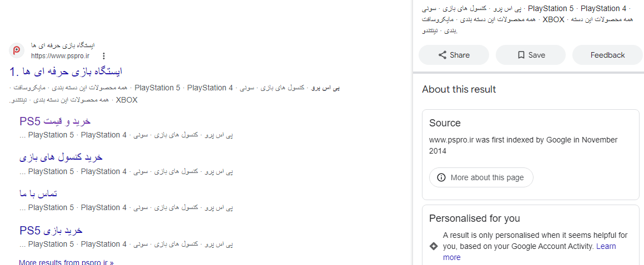The image size is (644, 265).
Task: Click the info icon in More about this page
Action: pyautogui.click(x=441, y=177)
